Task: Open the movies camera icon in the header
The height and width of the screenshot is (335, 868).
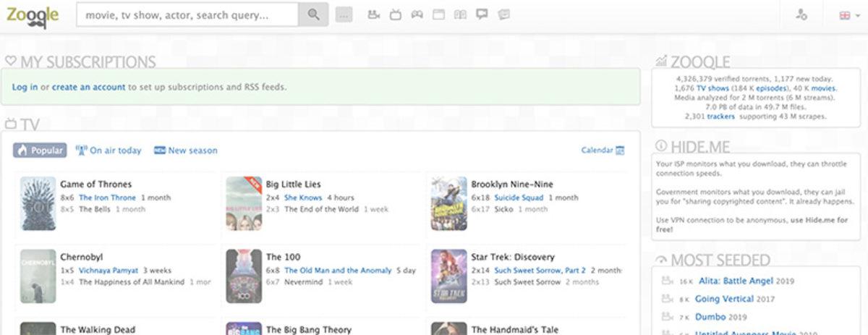Action: pyautogui.click(x=374, y=14)
